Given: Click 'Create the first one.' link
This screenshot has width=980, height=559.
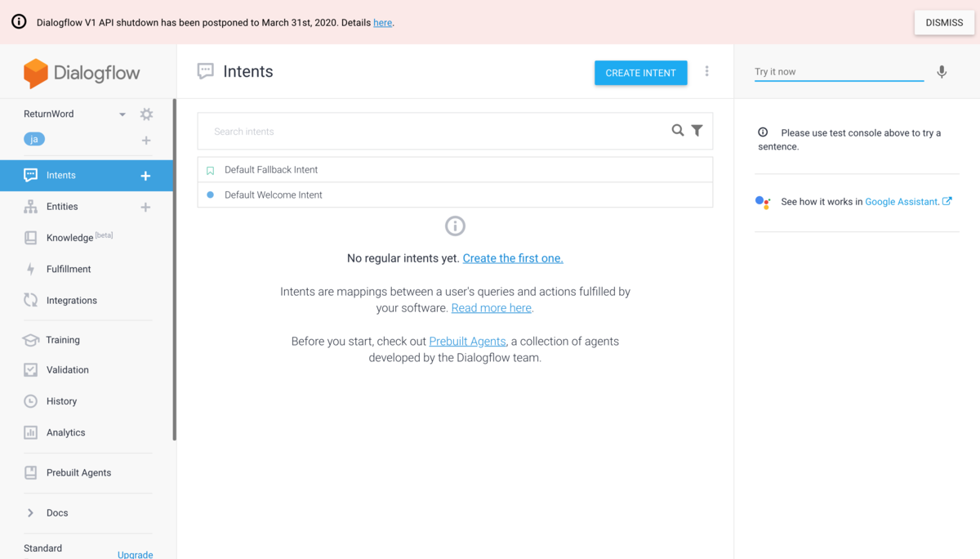Looking at the screenshot, I should [513, 258].
